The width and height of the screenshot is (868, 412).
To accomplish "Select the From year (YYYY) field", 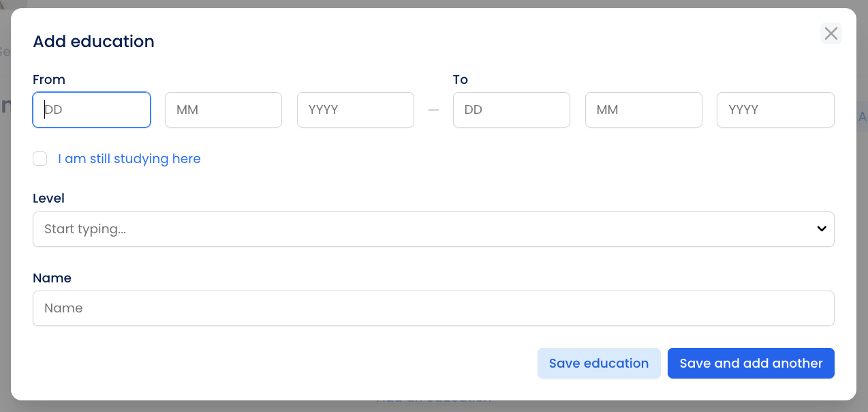I will click(355, 110).
